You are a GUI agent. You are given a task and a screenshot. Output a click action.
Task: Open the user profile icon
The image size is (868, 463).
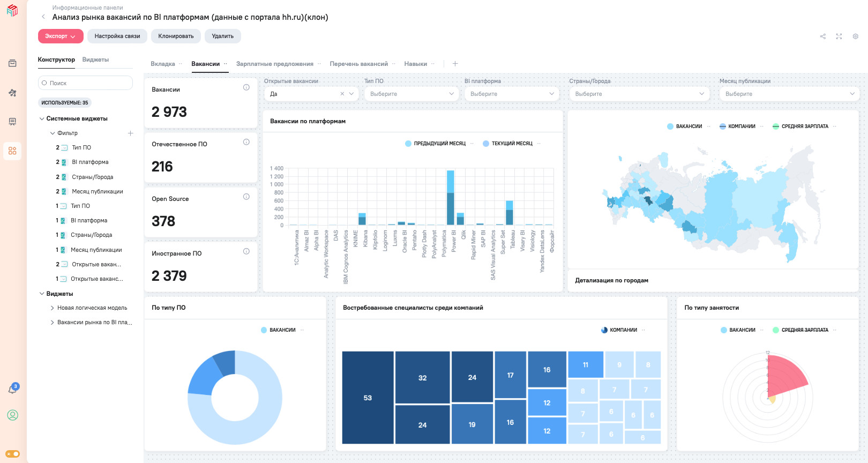click(12, 415)
